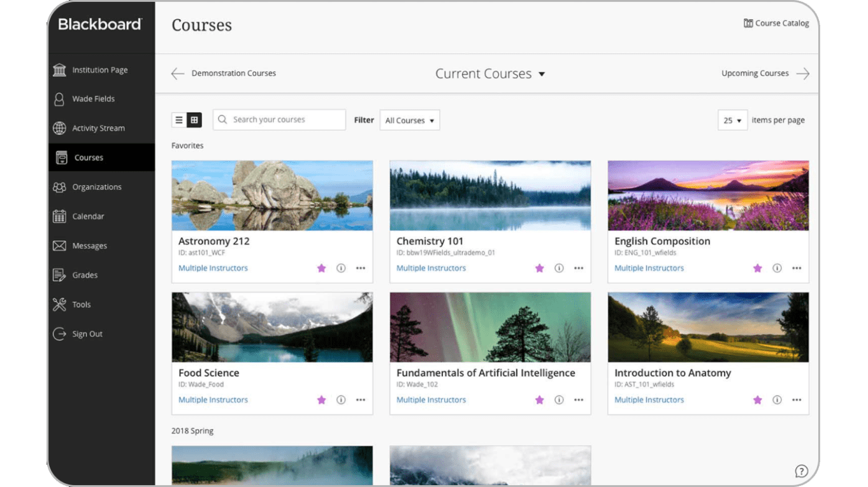Select Organizations in the sidebar menu
The image size is (868, 487).
pos(96,187)
